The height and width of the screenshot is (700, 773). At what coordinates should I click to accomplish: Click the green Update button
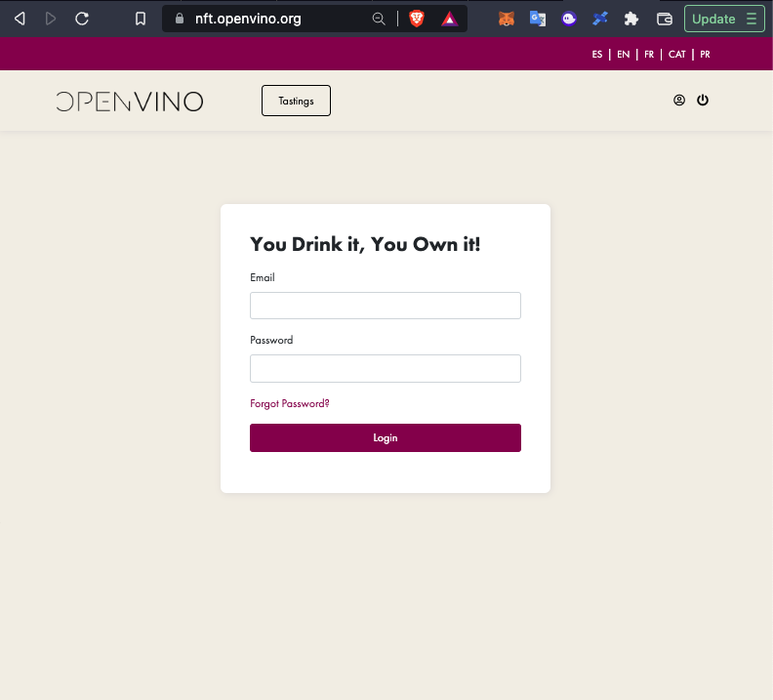[x=713, y=19]
